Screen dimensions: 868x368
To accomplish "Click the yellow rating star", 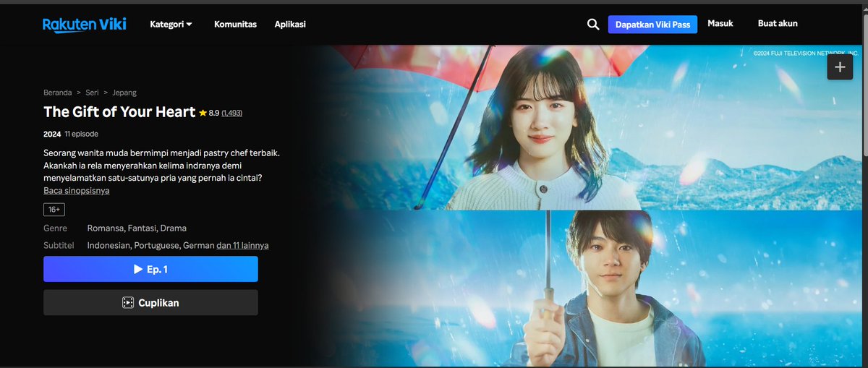I will click(x=203, y=113).
